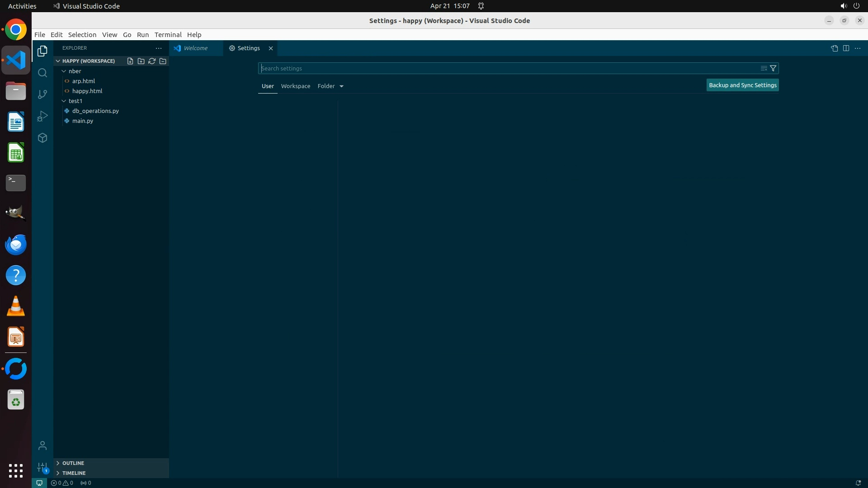The height and width of the screenshot is (488, 868).
Task: Switch to Workspace settings tab
Action: pyautogui.click(x=295, y=86)
